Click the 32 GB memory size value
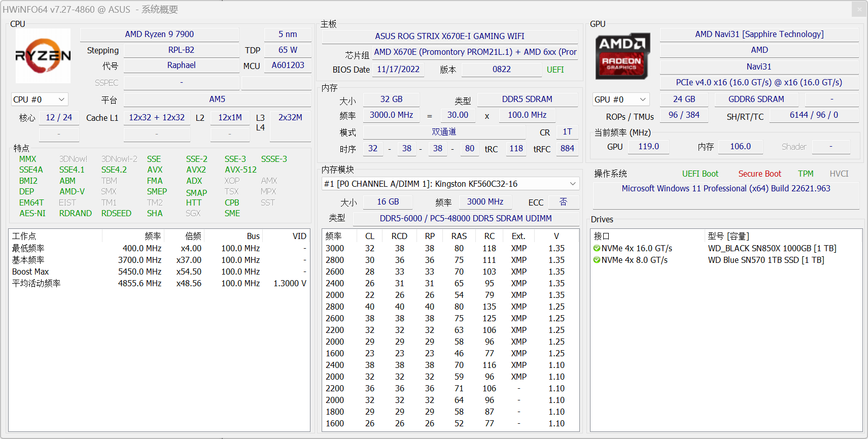 point(391,99)
